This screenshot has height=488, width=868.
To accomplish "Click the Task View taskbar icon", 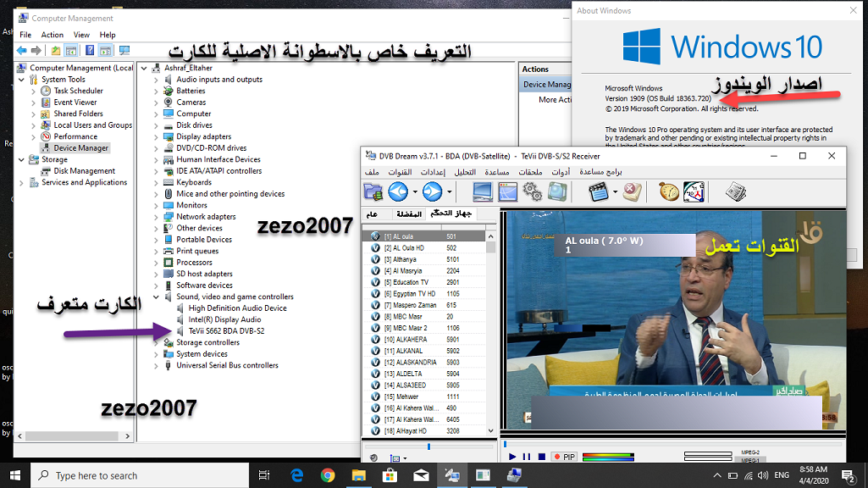I will (x=264, y=475).
